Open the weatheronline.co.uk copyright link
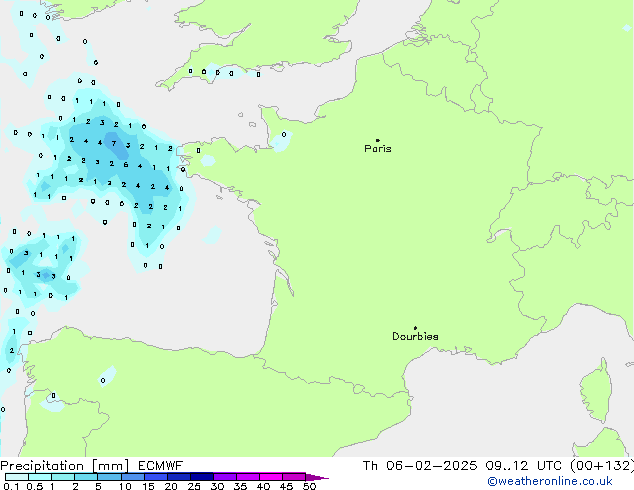Screen dimensions: 634x490 tap(550, 482)
